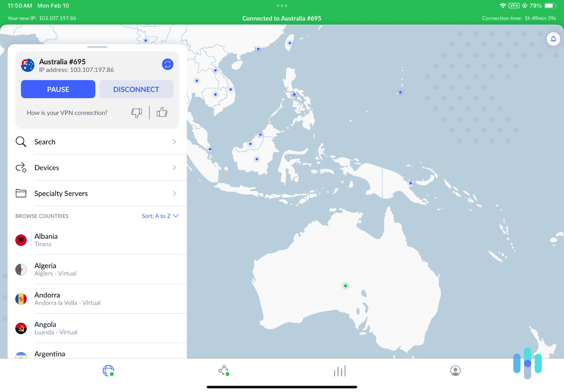The image size is (564, 392).
Task: Tap the Search label
Action: coord(45,142)
